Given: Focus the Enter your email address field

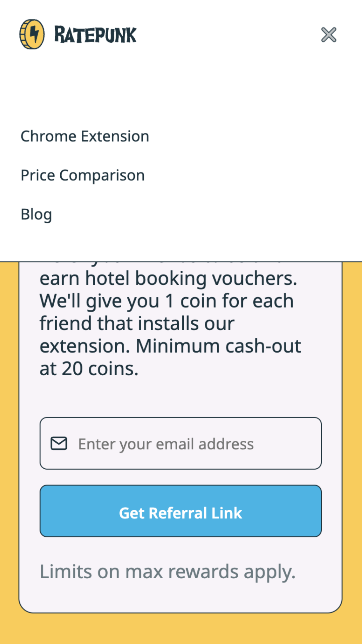Looking at the screenshot, I should 181,443.
